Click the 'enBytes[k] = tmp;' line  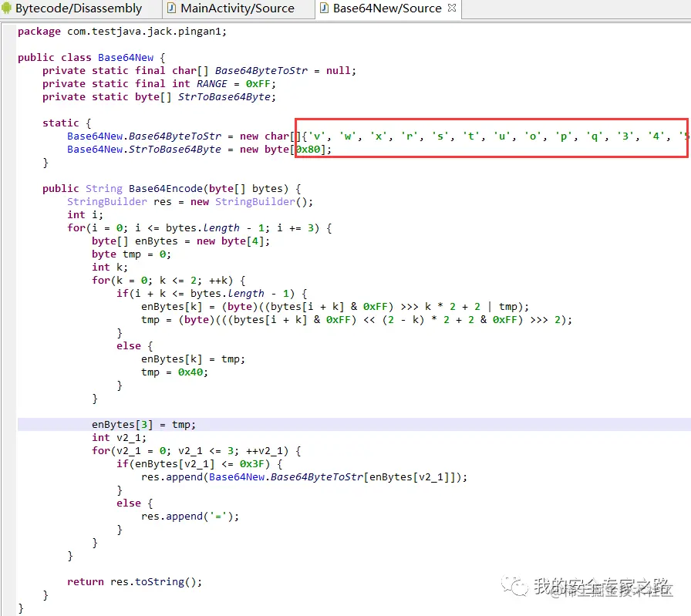pyautogui.click(x=193, y=359)
